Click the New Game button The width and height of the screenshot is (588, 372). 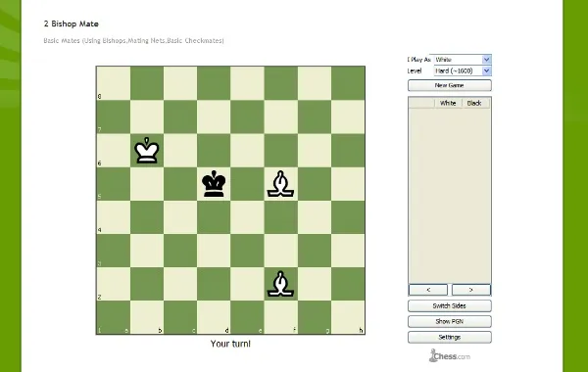[x=449, y=85]
